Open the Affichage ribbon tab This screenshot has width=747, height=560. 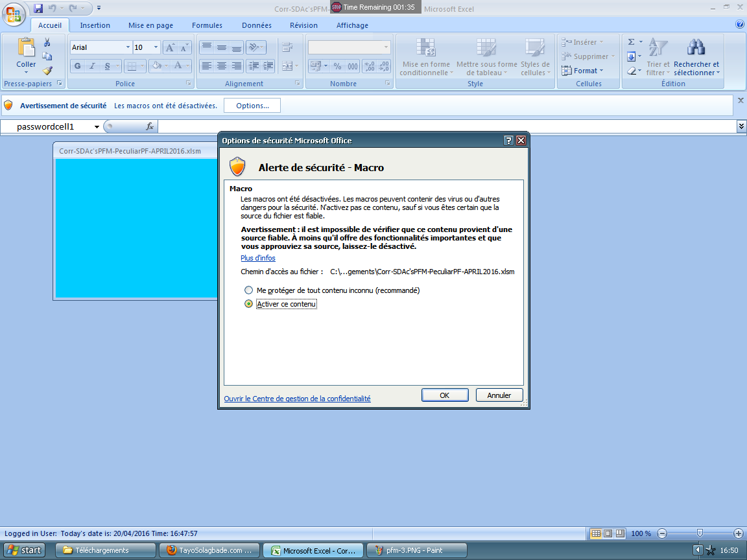click(x=353, y=25)
